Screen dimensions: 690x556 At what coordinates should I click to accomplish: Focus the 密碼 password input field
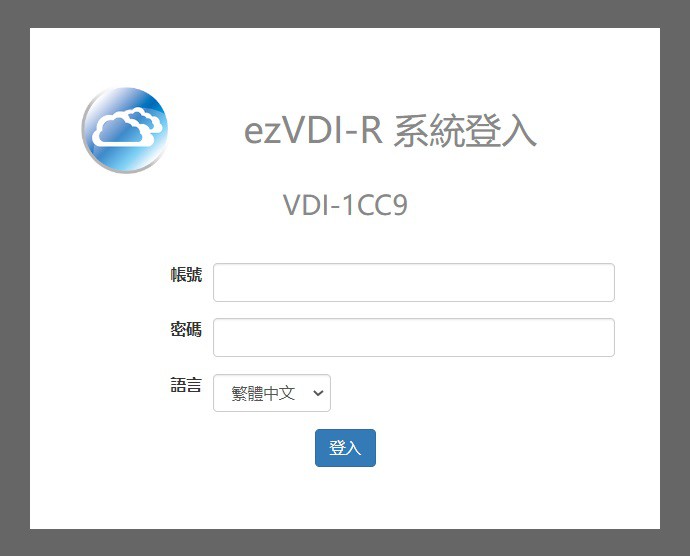(414, 337)
